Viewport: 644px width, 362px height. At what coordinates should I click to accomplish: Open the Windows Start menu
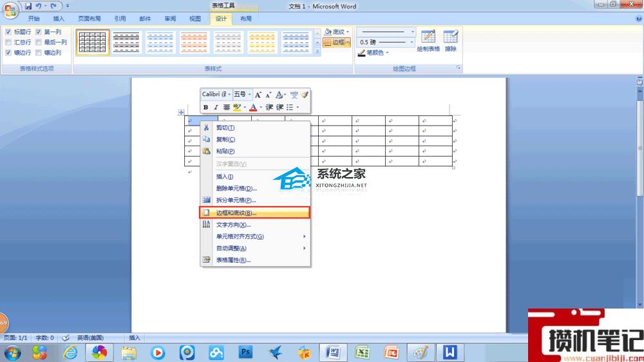click(12, 352)
